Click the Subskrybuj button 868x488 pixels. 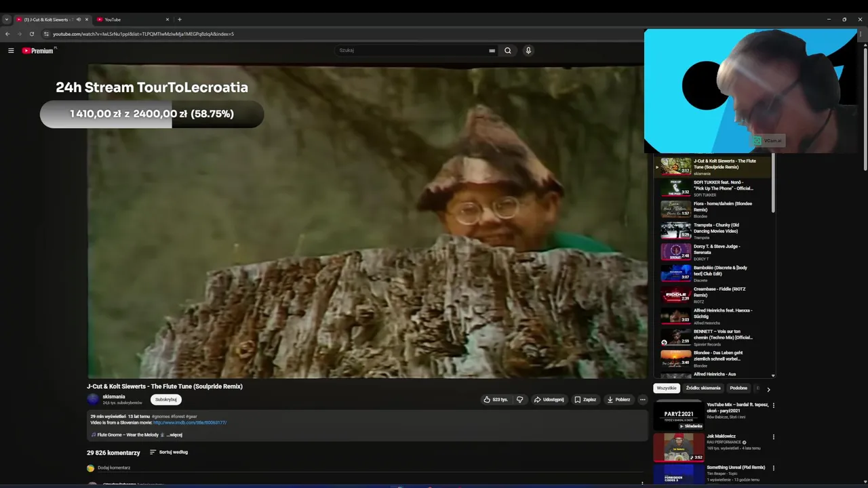tap(166, 399)
